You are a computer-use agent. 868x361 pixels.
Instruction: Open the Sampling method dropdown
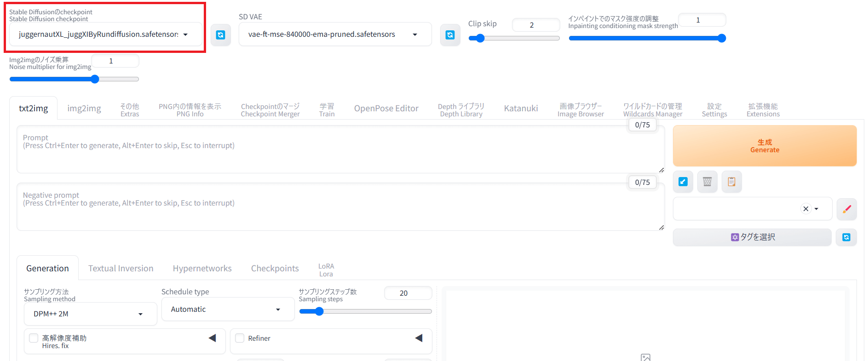tap(90, 314)
